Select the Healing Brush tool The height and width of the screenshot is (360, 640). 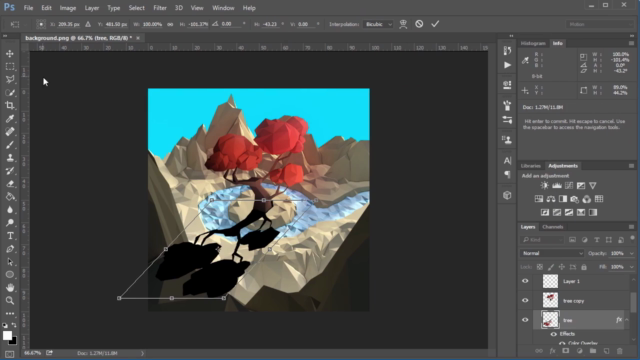10,132
